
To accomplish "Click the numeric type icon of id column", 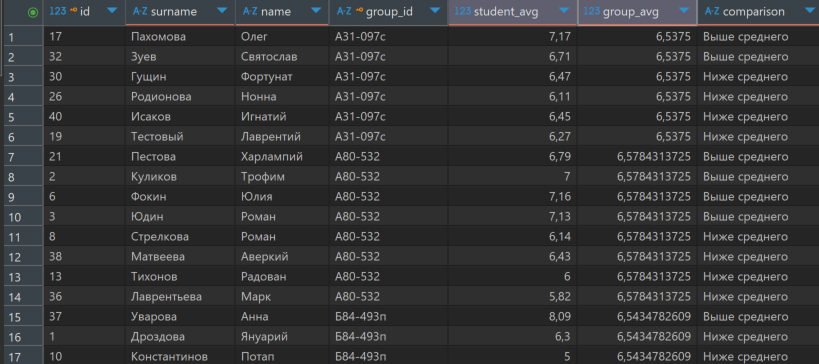I will tap(58, 11).
